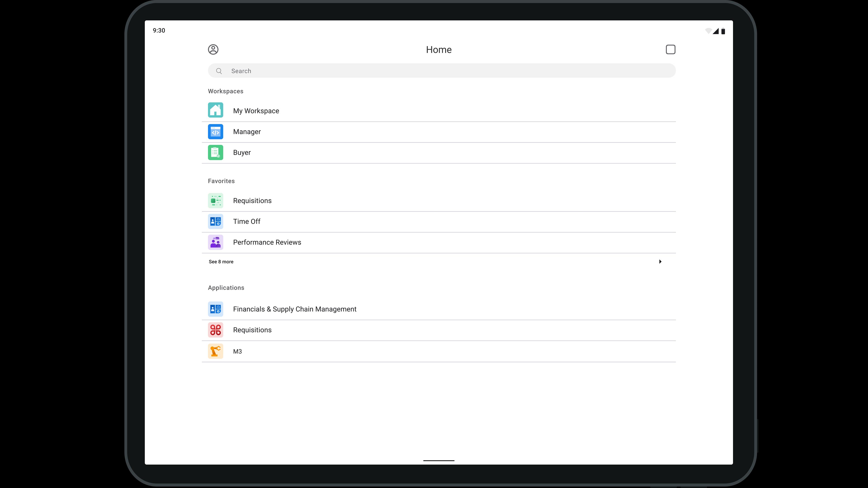Click the Time Off icon
The width and height of the screenshot is (868, 488).
point(215,222)
